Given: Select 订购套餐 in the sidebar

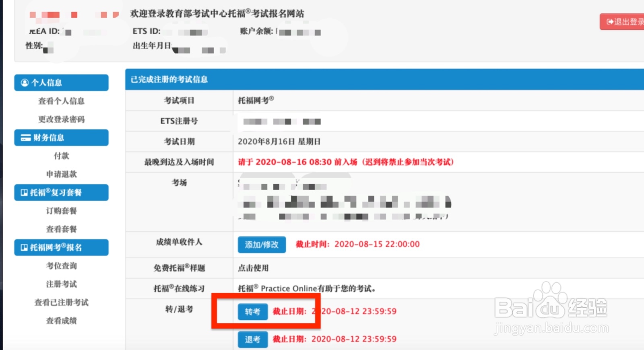Looking at the screenshot, I should [61, 211].
